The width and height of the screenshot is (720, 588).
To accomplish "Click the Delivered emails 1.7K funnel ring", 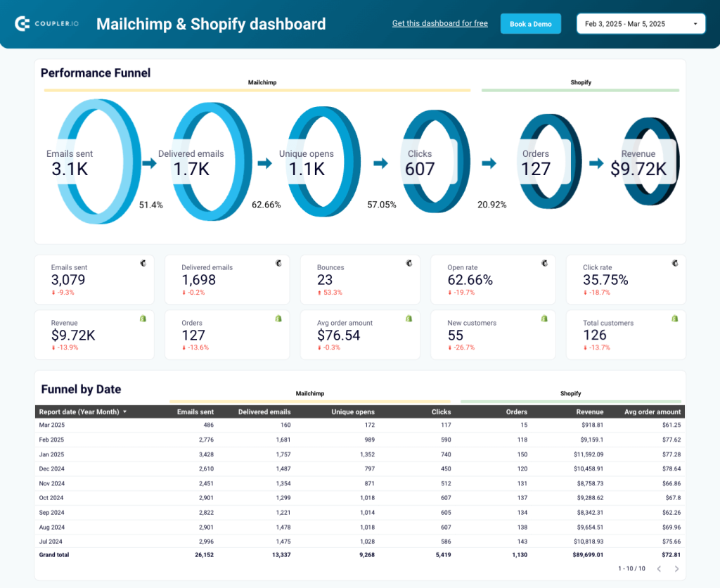I will pyautogui.click(x=212, y=162).
